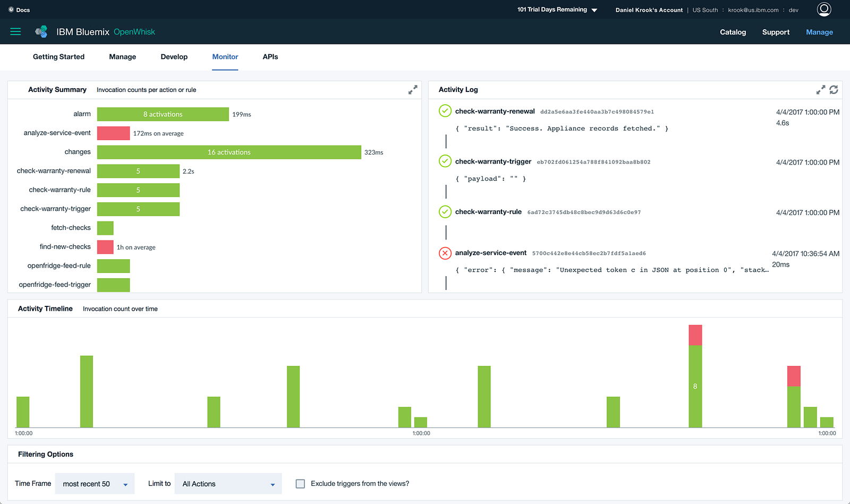The image size is (850, 504).
Task: Click the 323ms label beside changes bar
Action: [373, 152]
